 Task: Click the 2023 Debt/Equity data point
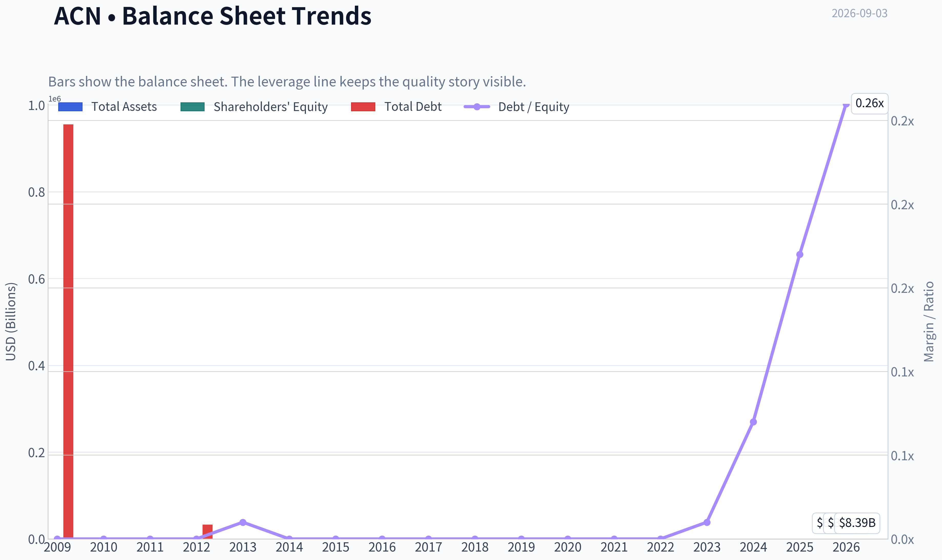[x=707, y=522]
